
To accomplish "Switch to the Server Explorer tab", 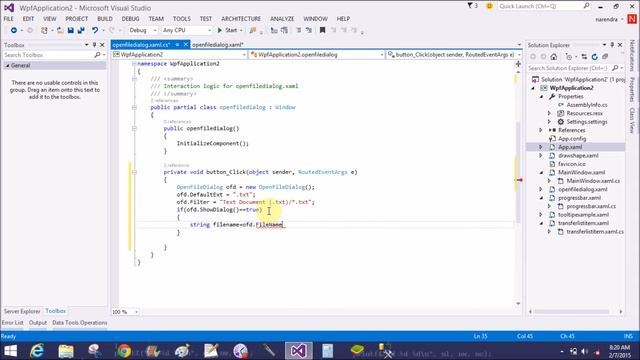I will click(x=22, y=311).
